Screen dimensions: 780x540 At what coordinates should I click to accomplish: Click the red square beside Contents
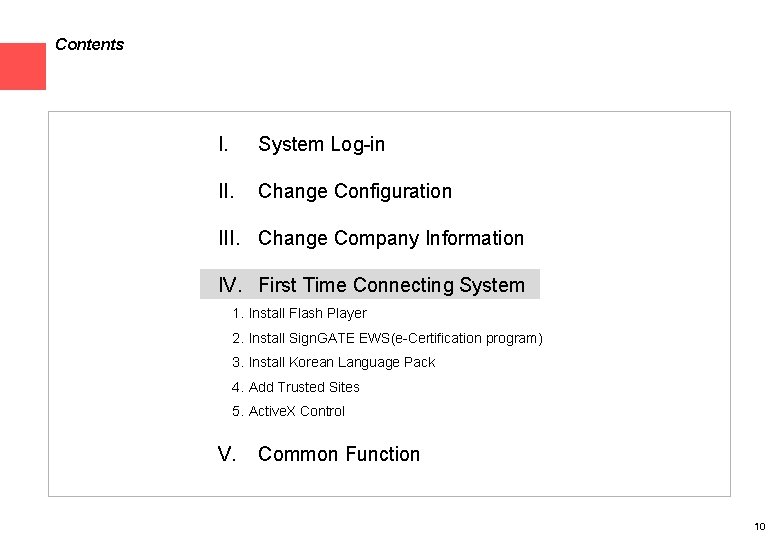click(x=22, y=66)
